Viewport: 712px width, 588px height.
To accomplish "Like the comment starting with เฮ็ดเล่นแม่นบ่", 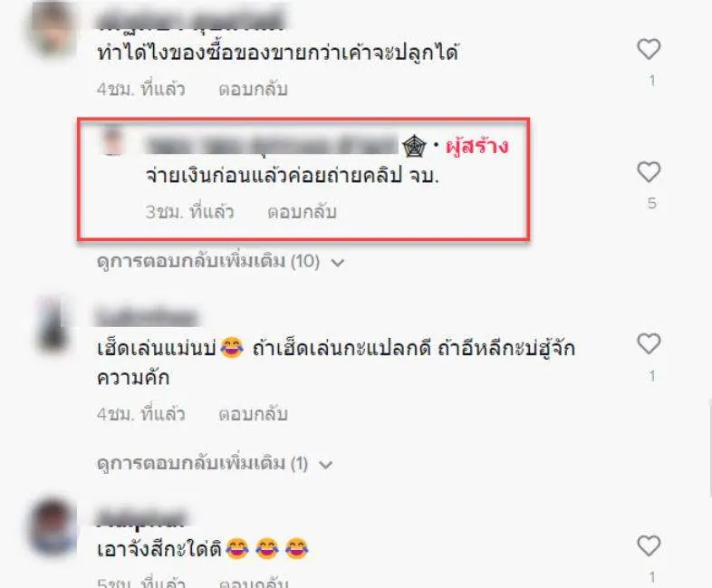I will 649,343.
